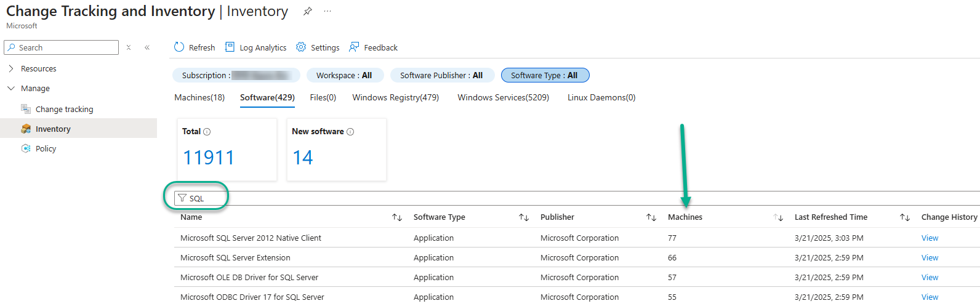The image size is (980, 306).
Task: Show info tooltip next to Total
Action: [207, 132]
